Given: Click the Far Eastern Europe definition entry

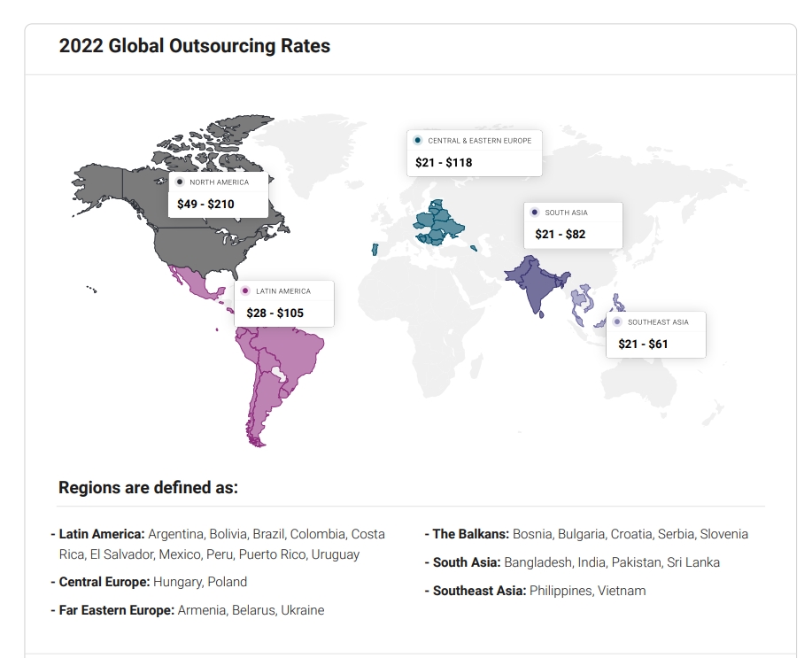Looking at the screenshot, I should [191, 610].
